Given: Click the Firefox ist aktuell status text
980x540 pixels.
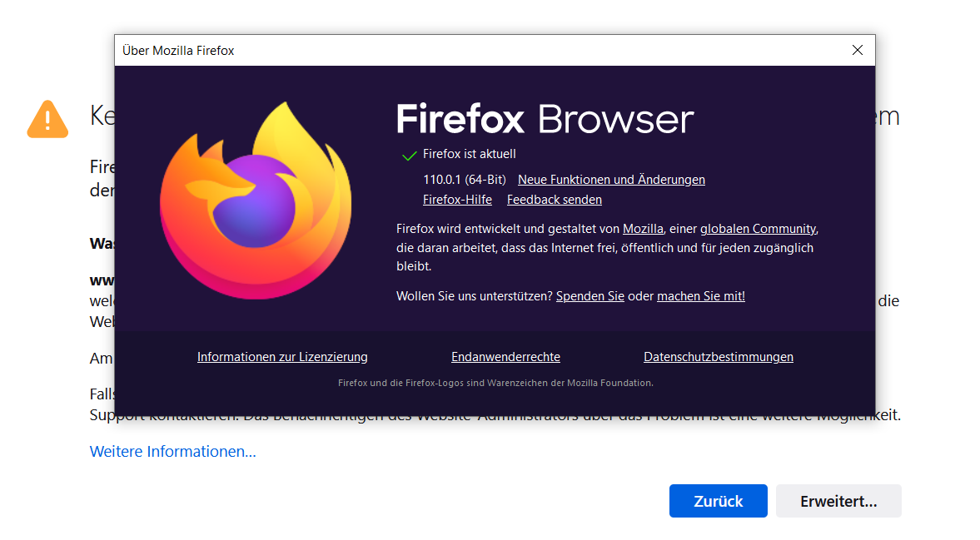Looking at the screenshot, I should click(x=470, y=154).
